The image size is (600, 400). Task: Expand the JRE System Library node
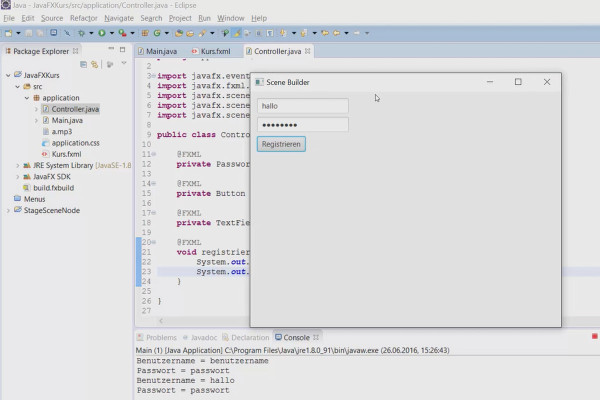[18, 165]
